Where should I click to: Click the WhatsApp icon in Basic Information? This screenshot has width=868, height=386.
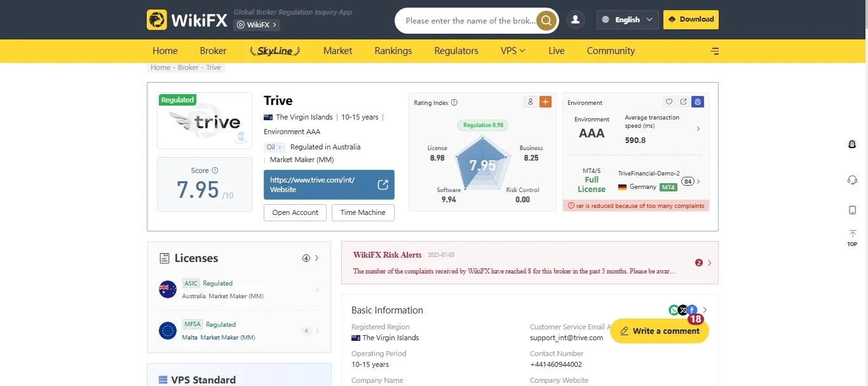coord(674,310)
